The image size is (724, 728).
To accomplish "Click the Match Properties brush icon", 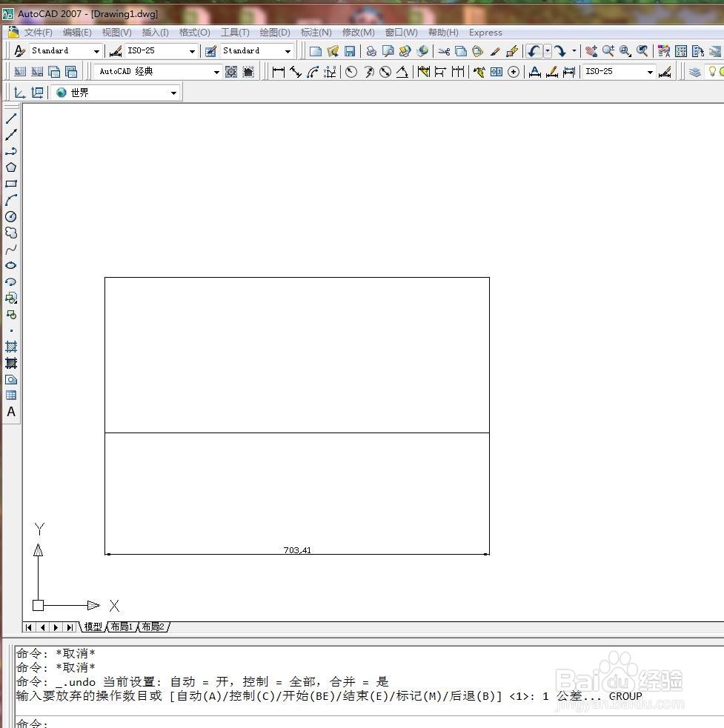I will [495, 50].
